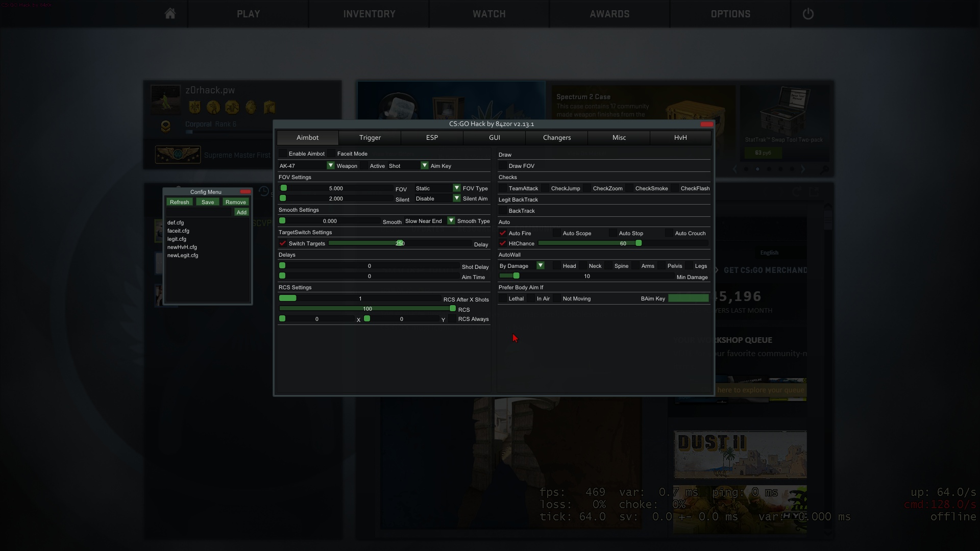Click the Refresh button in Config Menu
This screenshot has height=551, width=980.
click(x=180, y=202)
